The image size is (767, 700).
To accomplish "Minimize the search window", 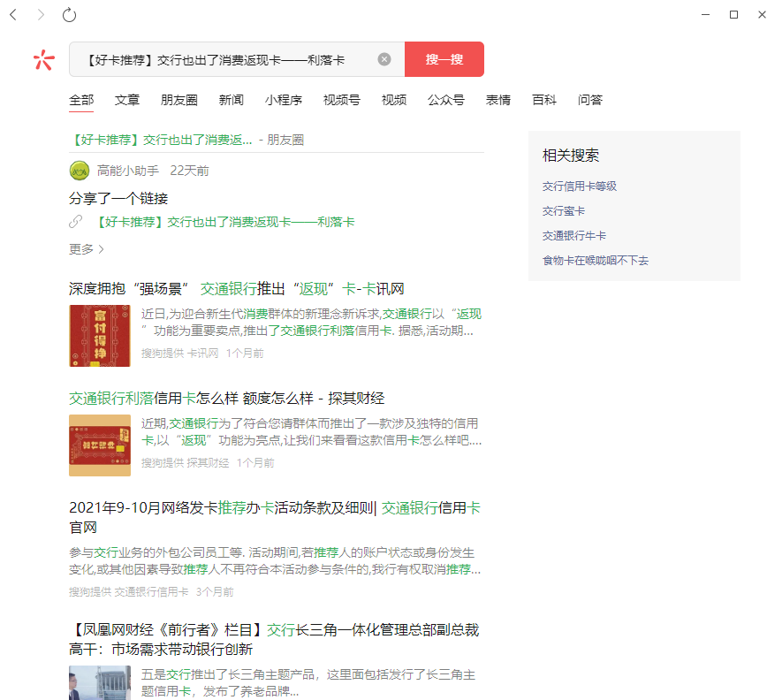I will (x=705, y=15).
